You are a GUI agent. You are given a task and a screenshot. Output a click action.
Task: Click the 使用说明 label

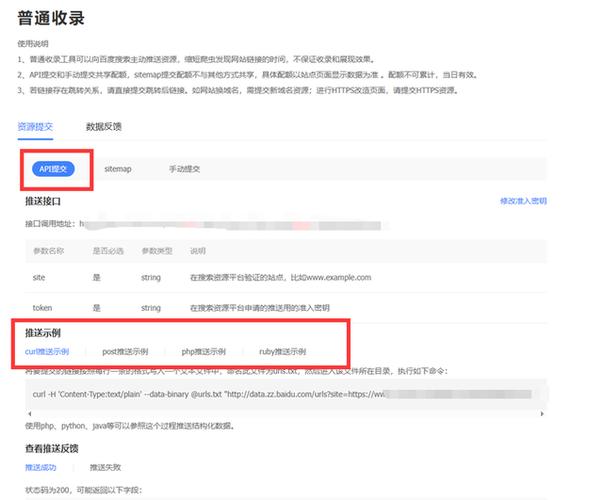click(x=33, y=43)
